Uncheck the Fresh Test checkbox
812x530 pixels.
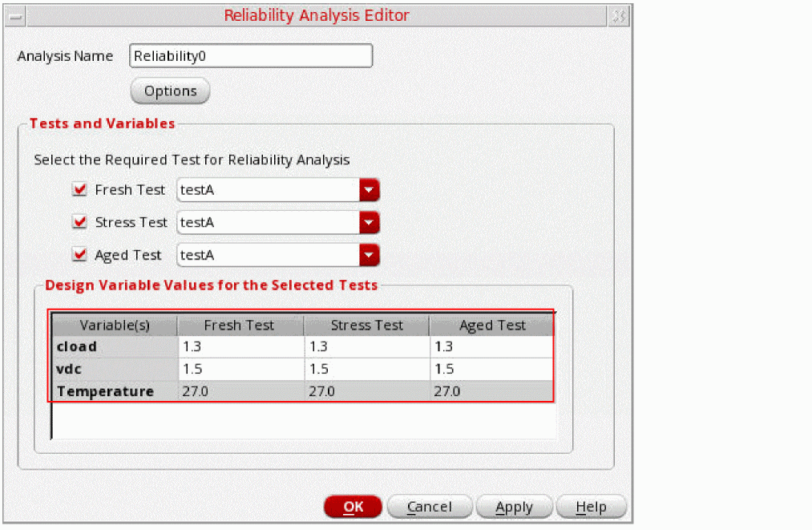point(79,189)
